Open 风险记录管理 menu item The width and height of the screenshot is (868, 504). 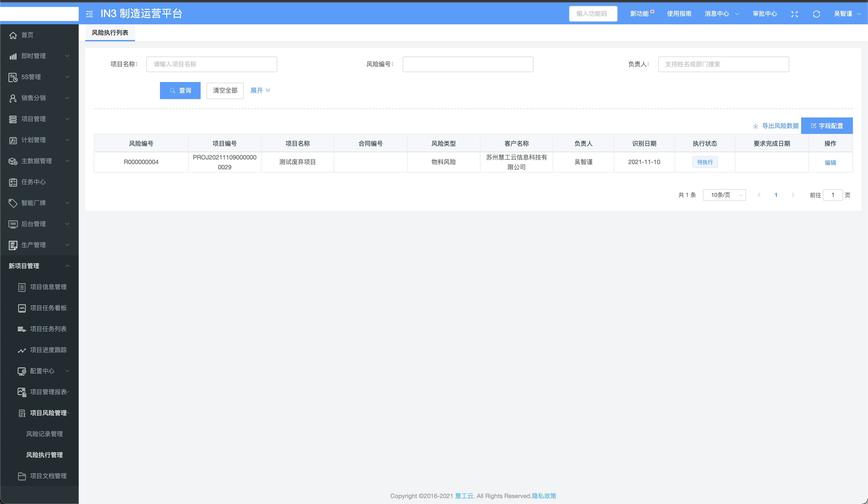[45, 434]
